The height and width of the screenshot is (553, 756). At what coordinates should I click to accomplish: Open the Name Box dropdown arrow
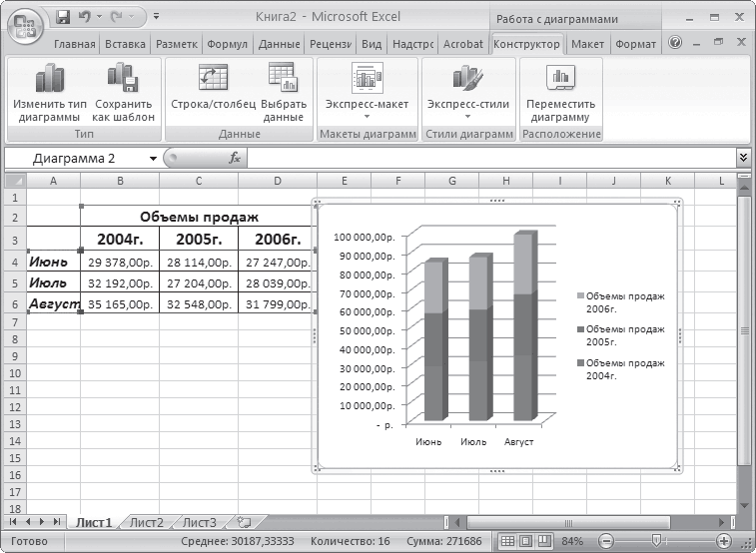point(153,158)
